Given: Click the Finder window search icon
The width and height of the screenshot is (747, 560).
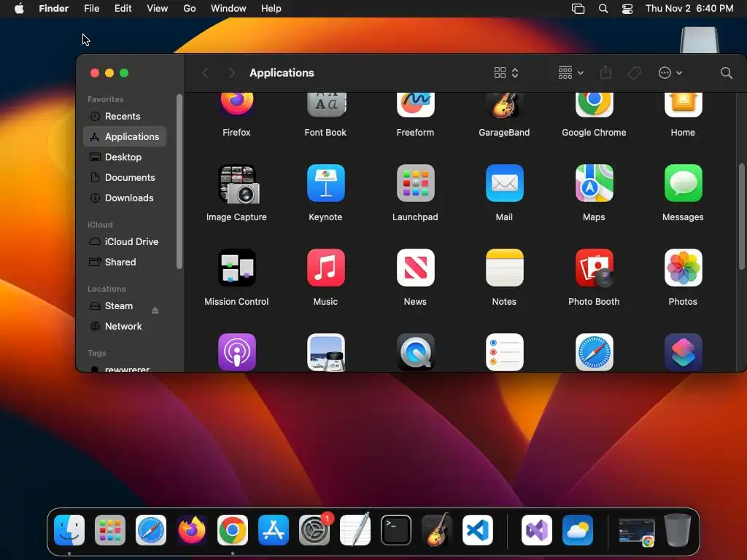Looking at the screenshot, I should click(x=726, y=73).
